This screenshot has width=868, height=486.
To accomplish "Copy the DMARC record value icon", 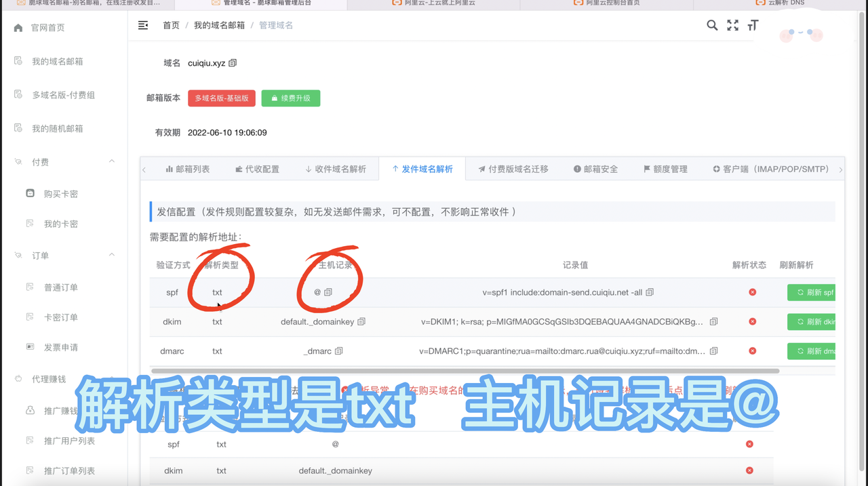I will click(713, 351).
